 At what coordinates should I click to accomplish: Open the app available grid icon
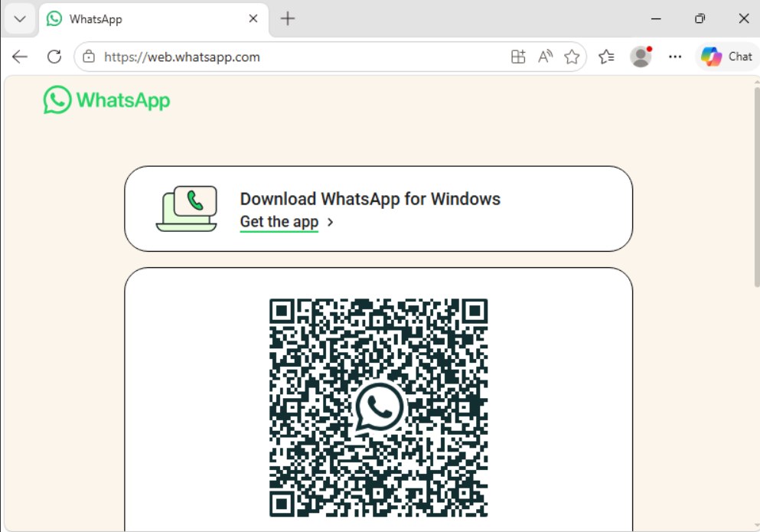[x=518, y=57]
